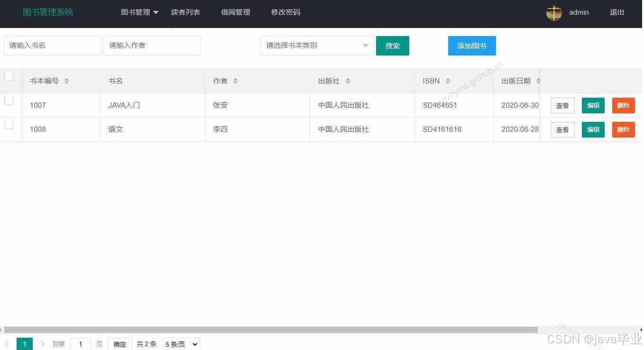
Task: Focus the 请输入书名 input field
Action: click(53, 46)
